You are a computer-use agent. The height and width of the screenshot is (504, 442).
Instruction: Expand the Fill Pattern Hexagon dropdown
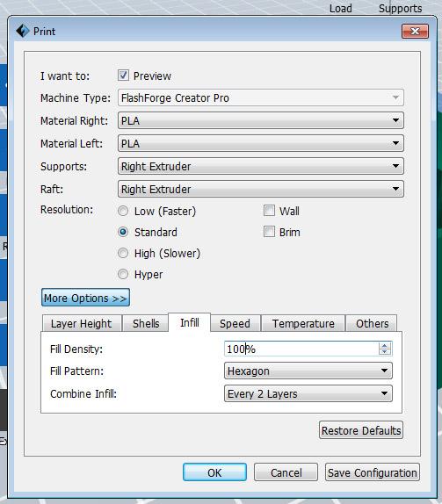[308, 371]
